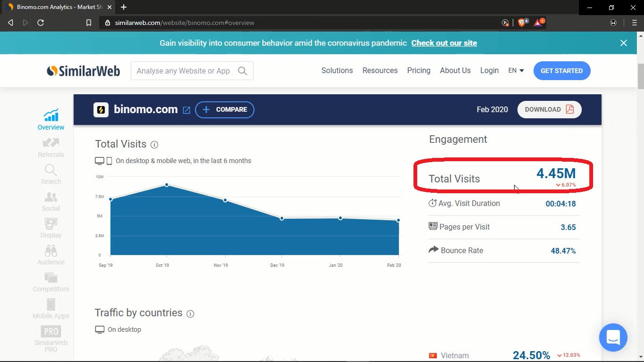644x362 pixels.
Task: Open the Brave Shields lion icon
Action: (522, 22)
